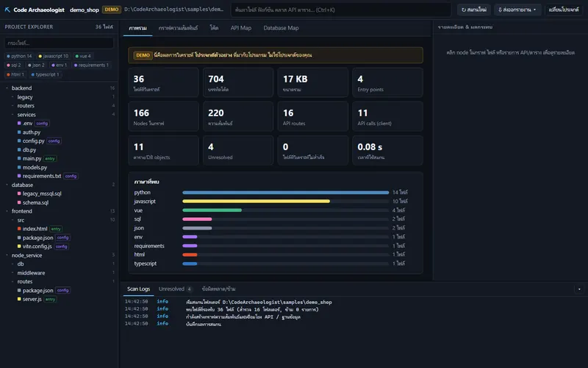Expand the routers folder
Image resolution: width=588 pixels, height=368 pixels.
(x=12, y=106)
